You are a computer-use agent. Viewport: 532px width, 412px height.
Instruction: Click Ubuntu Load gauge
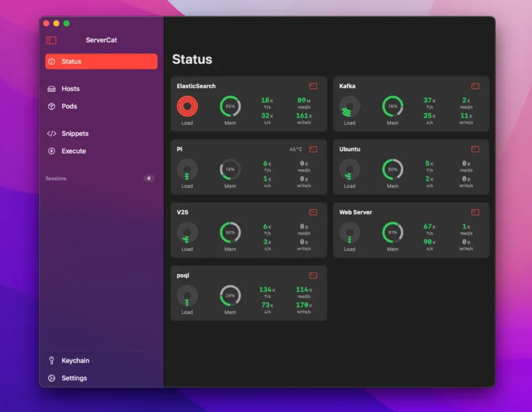click(349, 170)
